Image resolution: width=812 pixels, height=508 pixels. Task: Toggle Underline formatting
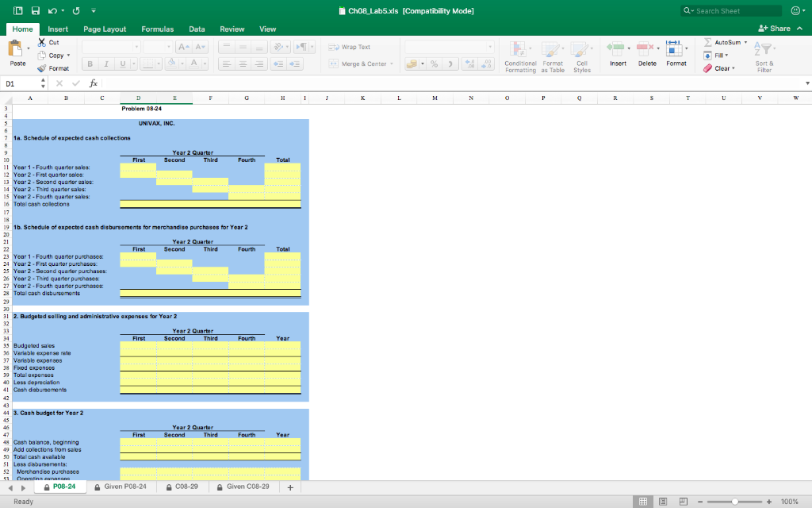(x=123, y=63)
